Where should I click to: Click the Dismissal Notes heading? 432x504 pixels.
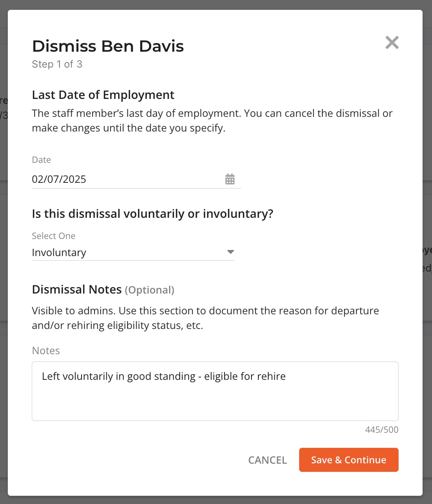tap(77, 289)
